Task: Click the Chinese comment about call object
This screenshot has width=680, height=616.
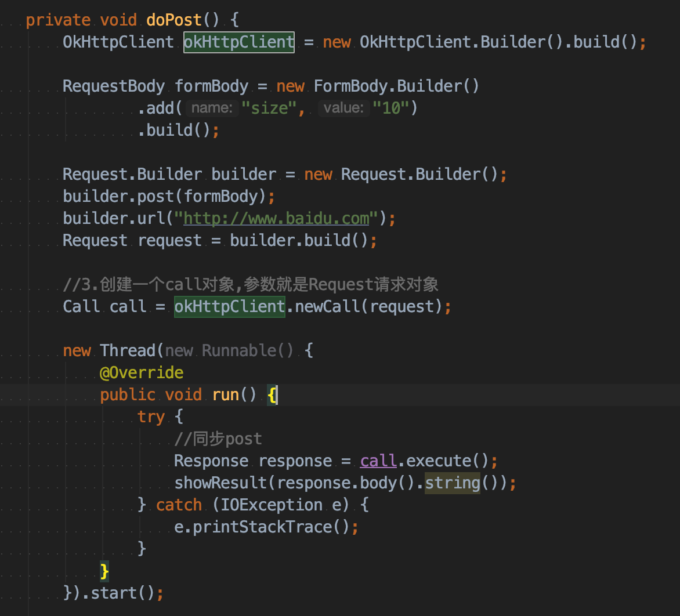Action: [x=251, y=284]
